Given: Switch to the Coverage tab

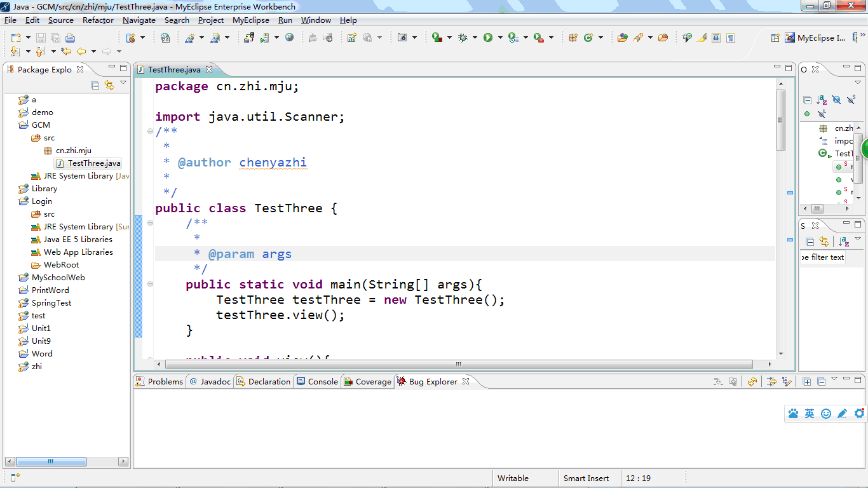Looking at the screenshot, I should point(367,381).
